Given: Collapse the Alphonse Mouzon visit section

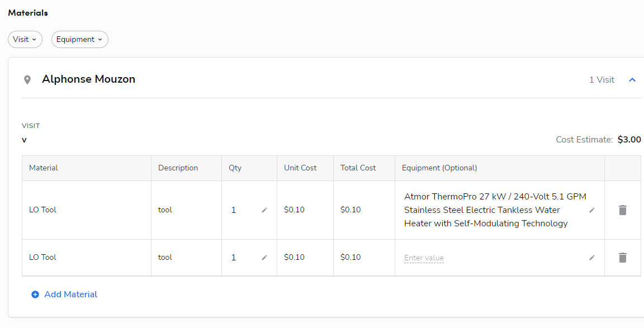Looking at the screenshot, I should pos(632,79).
